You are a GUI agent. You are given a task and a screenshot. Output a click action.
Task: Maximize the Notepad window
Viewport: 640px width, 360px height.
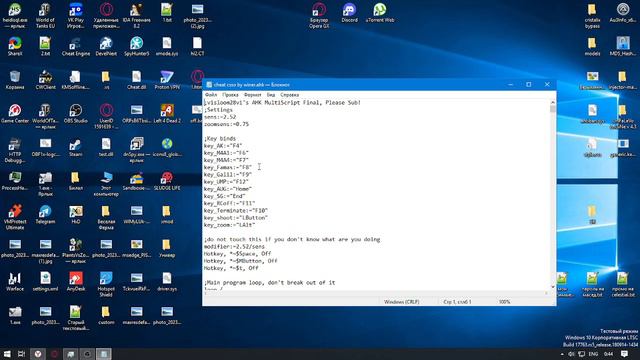pos(529,84)
